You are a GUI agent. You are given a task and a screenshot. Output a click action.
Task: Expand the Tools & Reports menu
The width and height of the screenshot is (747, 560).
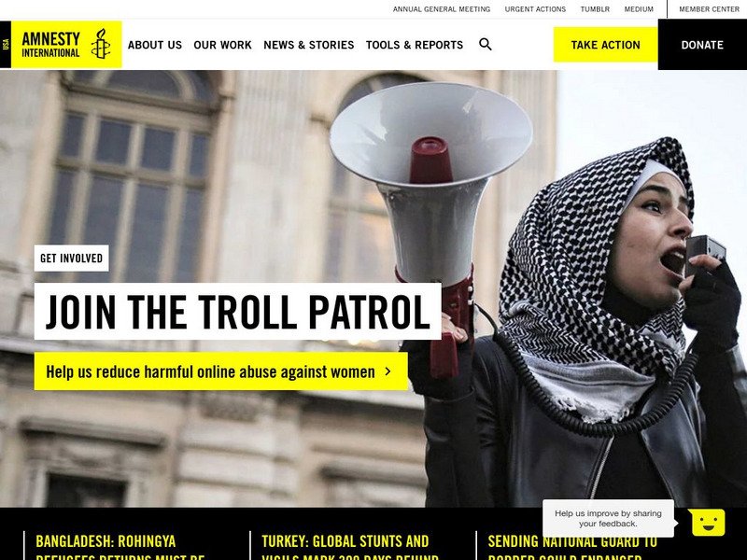tap(415, 45)
